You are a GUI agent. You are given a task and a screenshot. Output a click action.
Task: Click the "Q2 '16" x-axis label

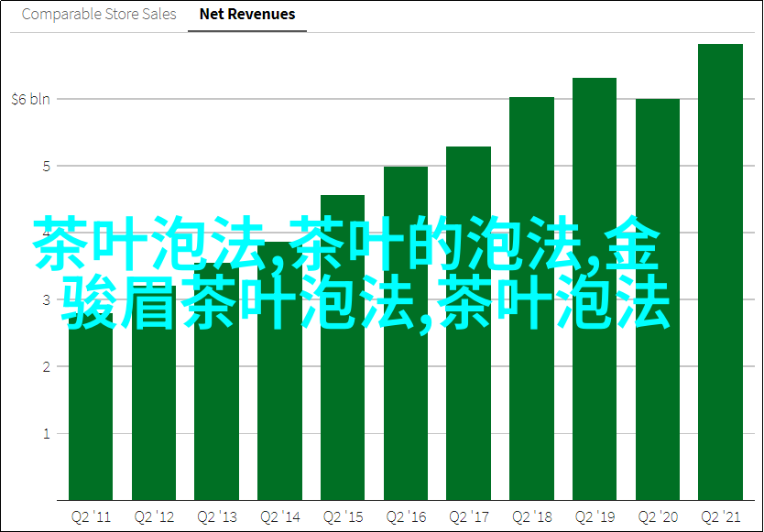point(406,516)
